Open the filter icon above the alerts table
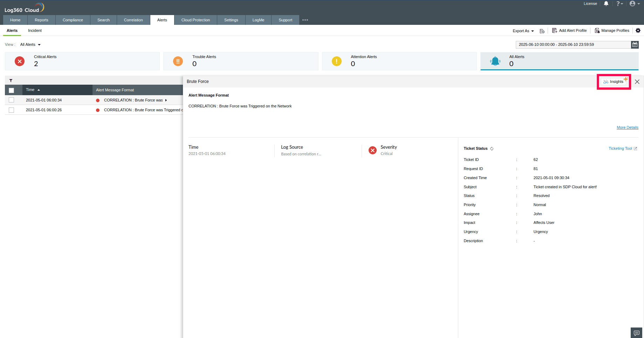Image resolution: width=644 pixels, height=338 pixels. (x=11, y=80)
